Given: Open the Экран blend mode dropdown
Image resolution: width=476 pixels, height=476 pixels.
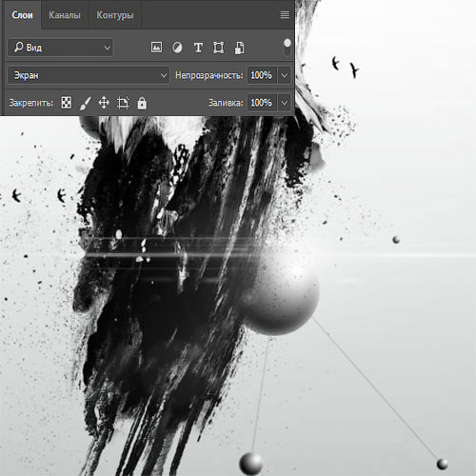Looking at the screenshot, I should 89,75.
